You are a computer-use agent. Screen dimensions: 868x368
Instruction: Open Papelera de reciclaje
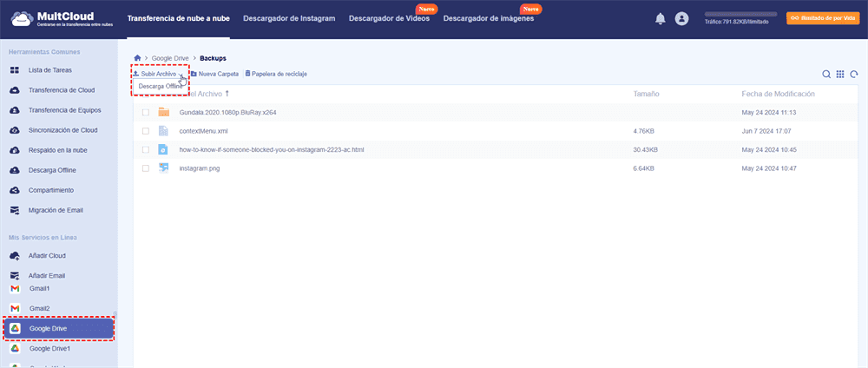pos(276,74)
